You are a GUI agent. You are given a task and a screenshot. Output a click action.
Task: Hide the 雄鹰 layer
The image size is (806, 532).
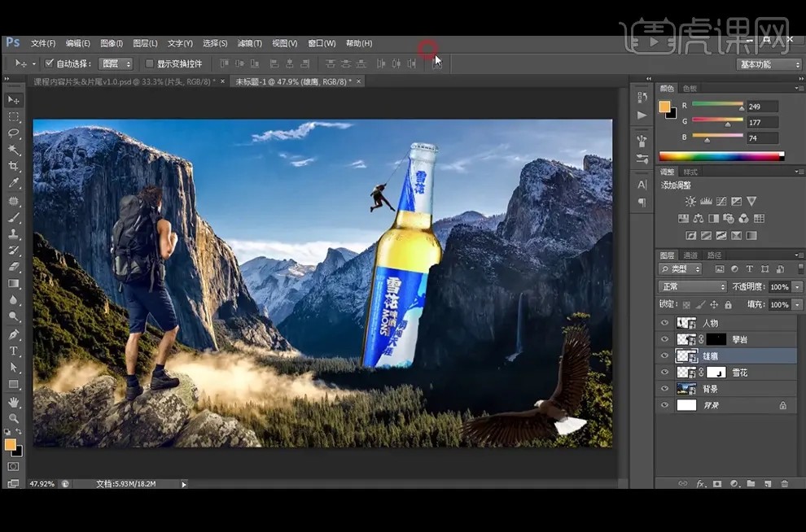tap(664, 355)
